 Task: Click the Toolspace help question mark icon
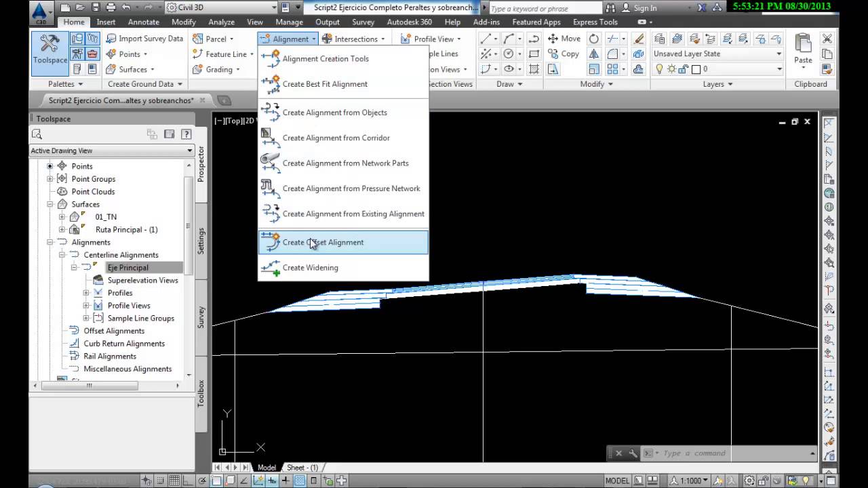pos(186,134)
